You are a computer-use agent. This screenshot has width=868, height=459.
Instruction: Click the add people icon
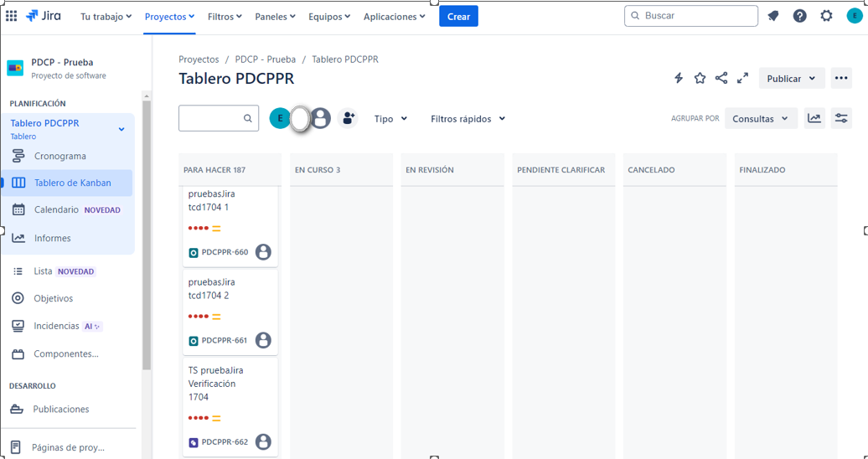349,119
